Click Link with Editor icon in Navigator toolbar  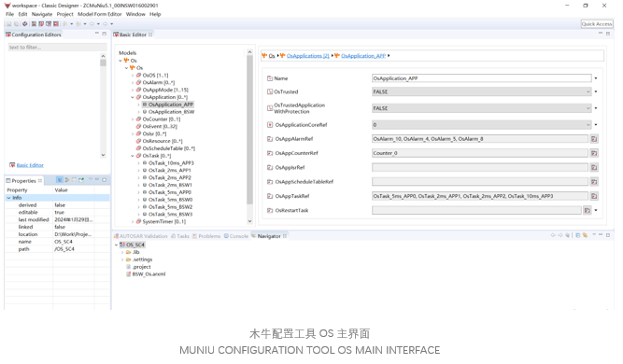586,235
